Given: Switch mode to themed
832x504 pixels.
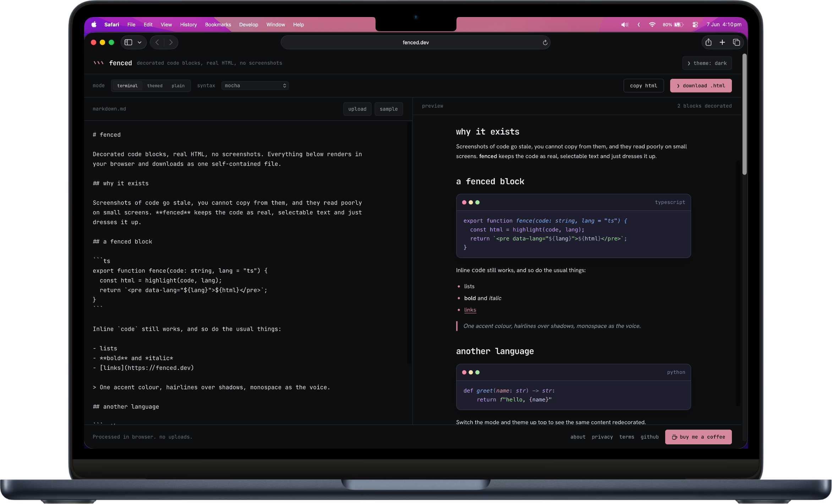Looking at the screenshot, I should pos(155,86).
